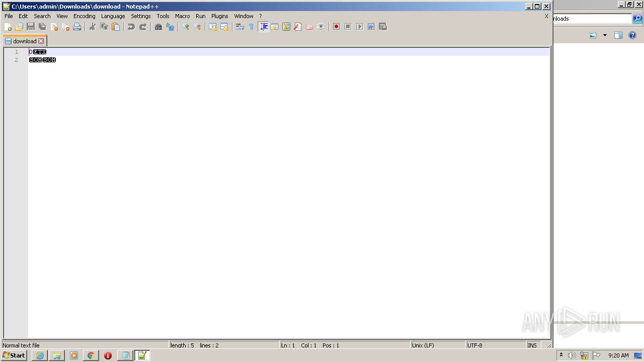This screenshot has height=362, width=644.
Task: Cut selection with the scissors icon
Action: click(x=93, y=27)
